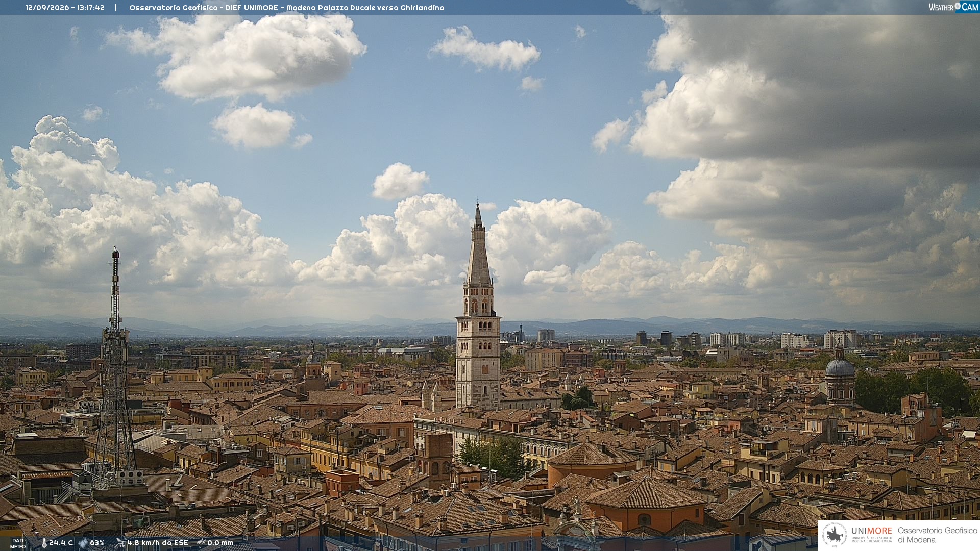Click the UNIMORE round seal emblem
The height and width of the screenshot is (551, 980).
[835, 535]
